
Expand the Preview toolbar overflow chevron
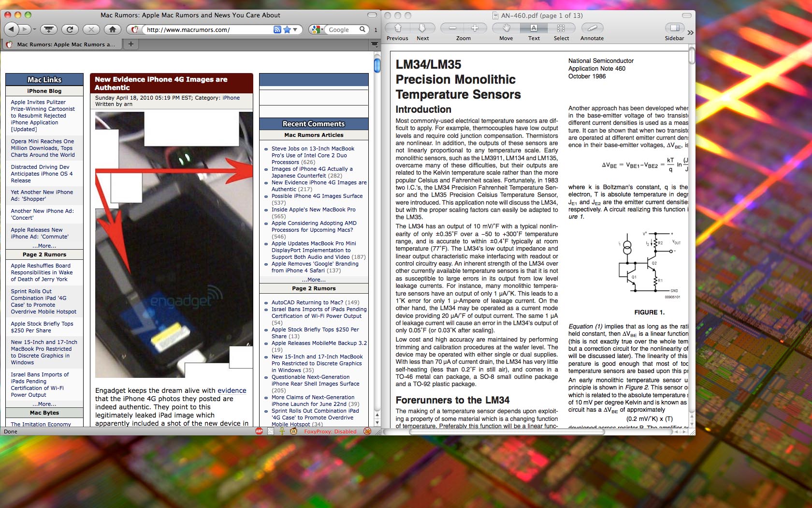tap(690, 32)
